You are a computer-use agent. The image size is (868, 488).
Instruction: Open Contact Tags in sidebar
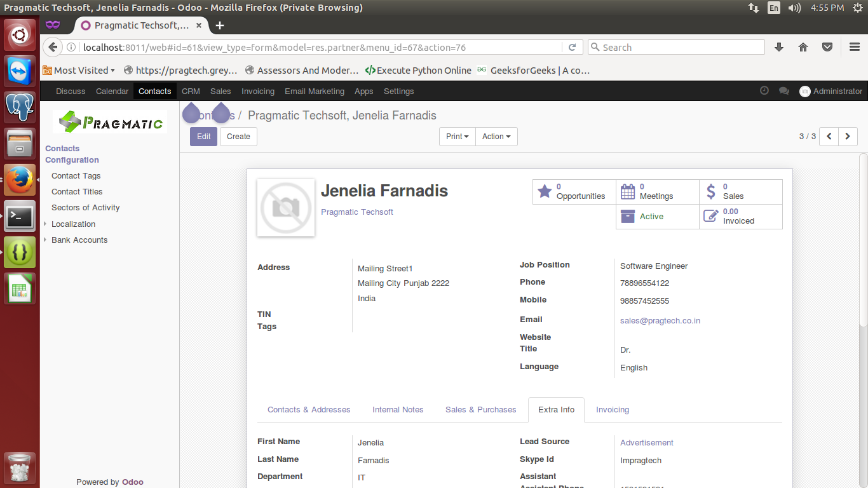[x=76, y=176]
